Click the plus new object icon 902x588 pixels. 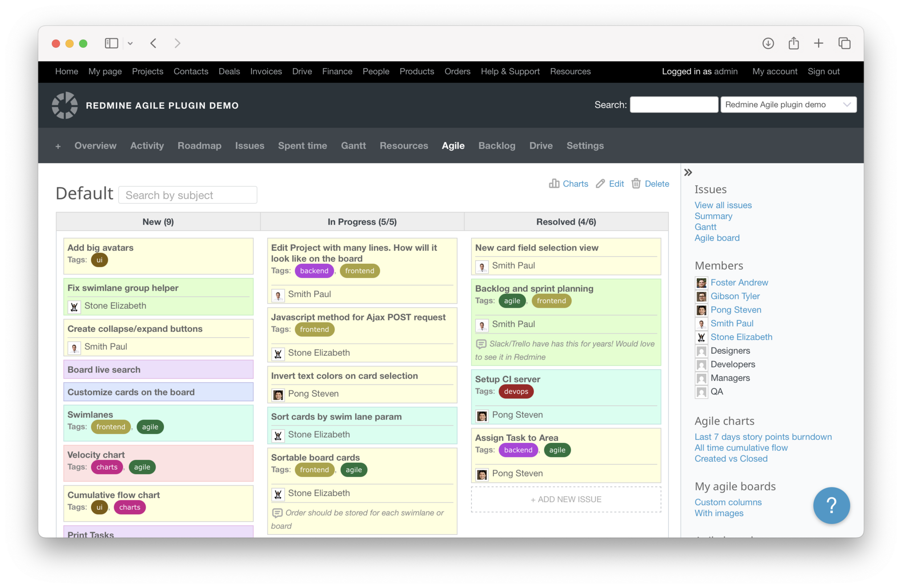pos(58,146)
